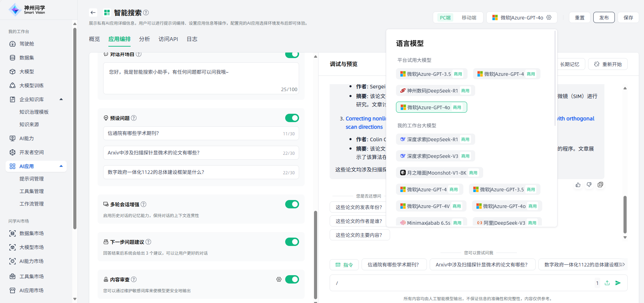
Task: Open the 访问API tab
Action: (x=168, y=39)
